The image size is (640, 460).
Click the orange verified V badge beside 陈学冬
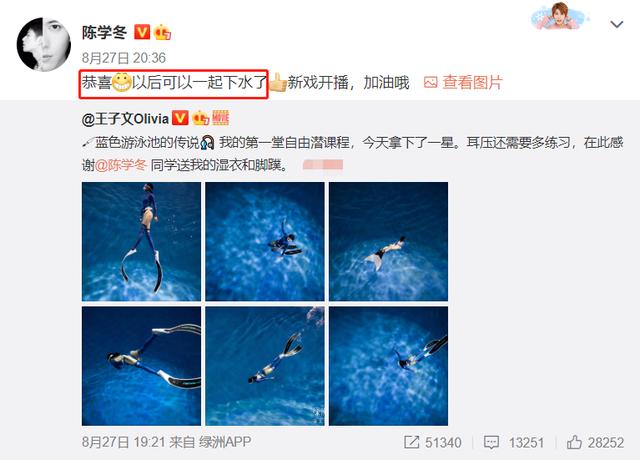click(142, 31)
